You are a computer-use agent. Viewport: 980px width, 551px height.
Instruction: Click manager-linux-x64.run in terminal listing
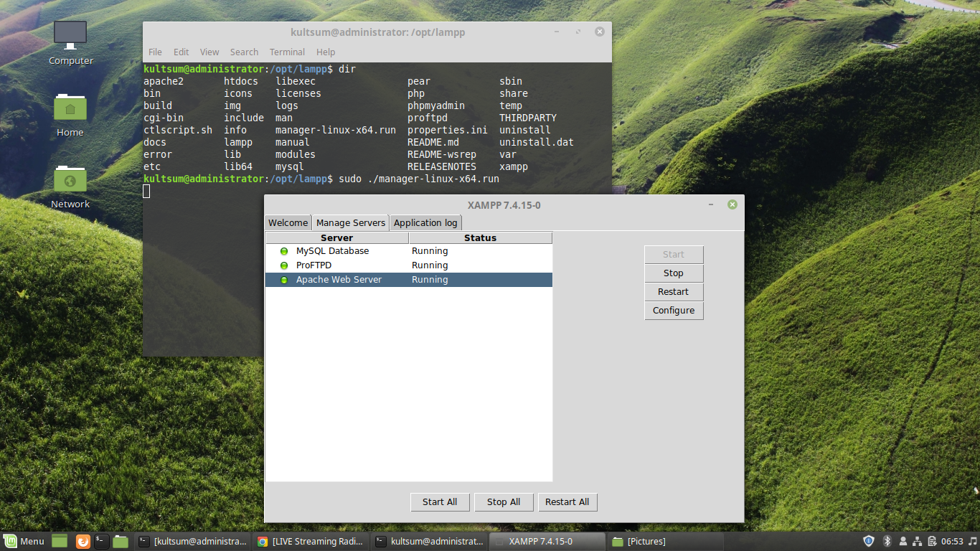(x=336, y=130)
